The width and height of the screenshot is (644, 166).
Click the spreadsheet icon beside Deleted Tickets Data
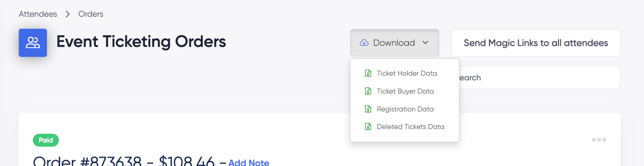coord(368,127)
